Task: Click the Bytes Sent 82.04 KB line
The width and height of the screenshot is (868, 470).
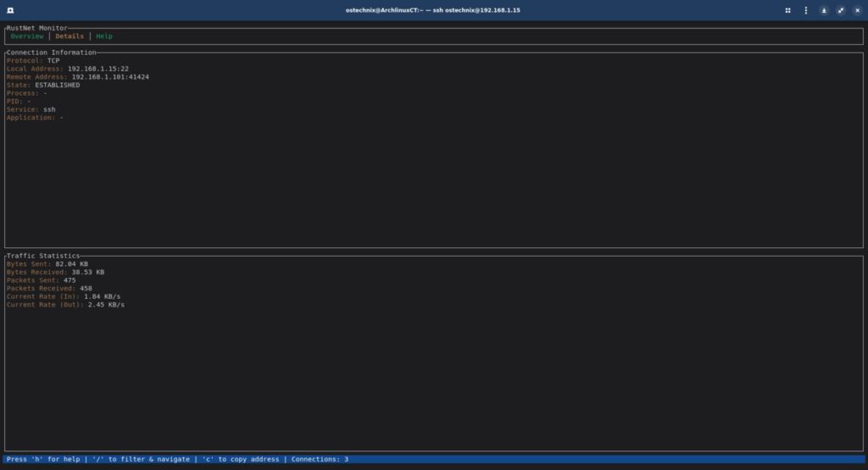Action: 47,263
